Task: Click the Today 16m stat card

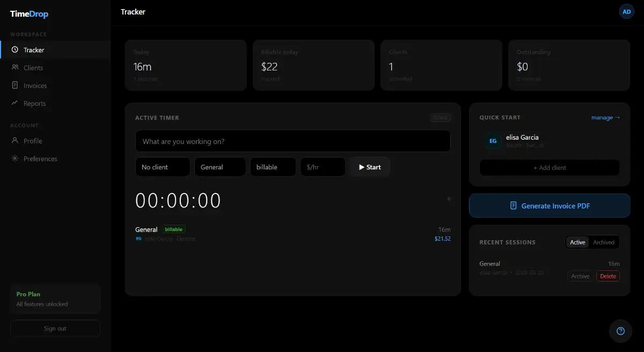Action: coord(186,66)
